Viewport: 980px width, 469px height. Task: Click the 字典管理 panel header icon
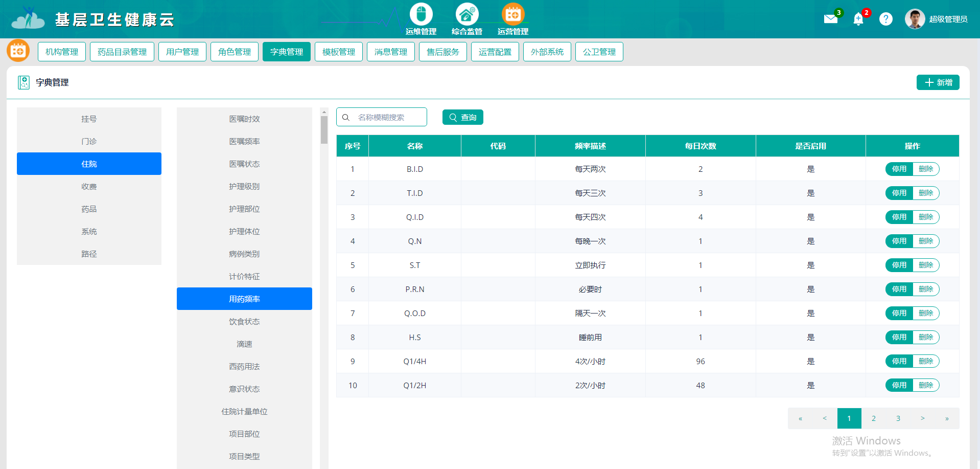point(24,82)
